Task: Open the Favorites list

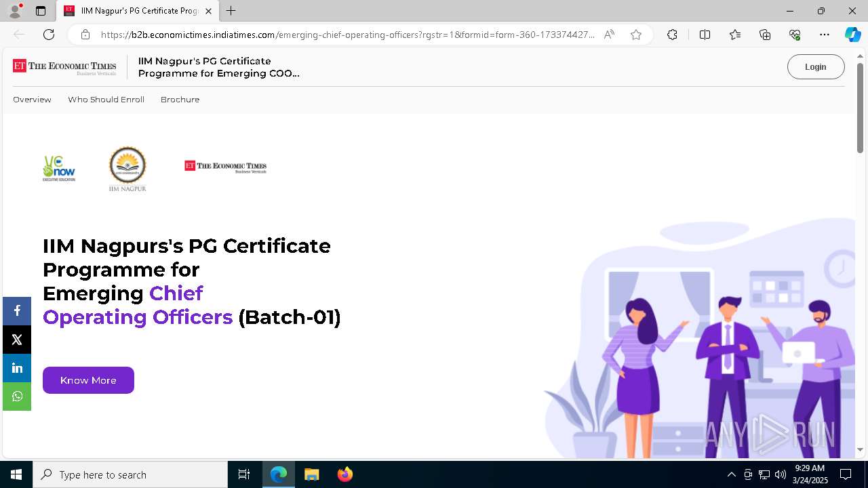Action: [x=735, y=35]
